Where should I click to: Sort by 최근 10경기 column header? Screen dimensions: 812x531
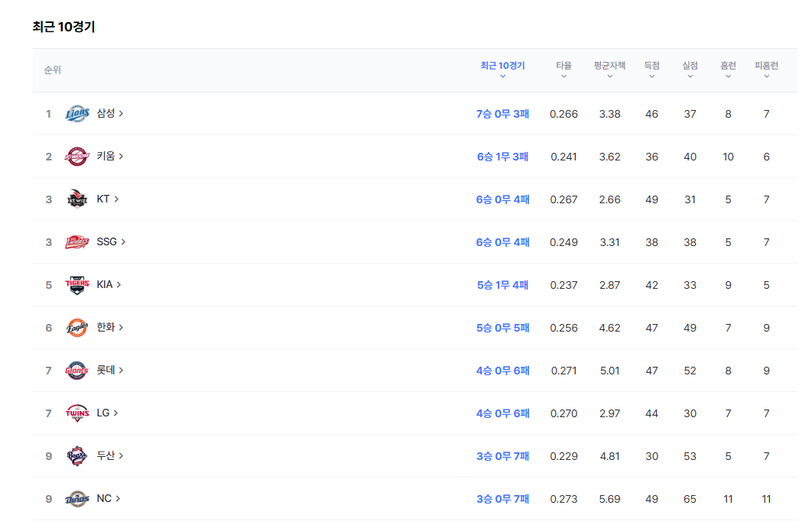[x=502, y=70]
